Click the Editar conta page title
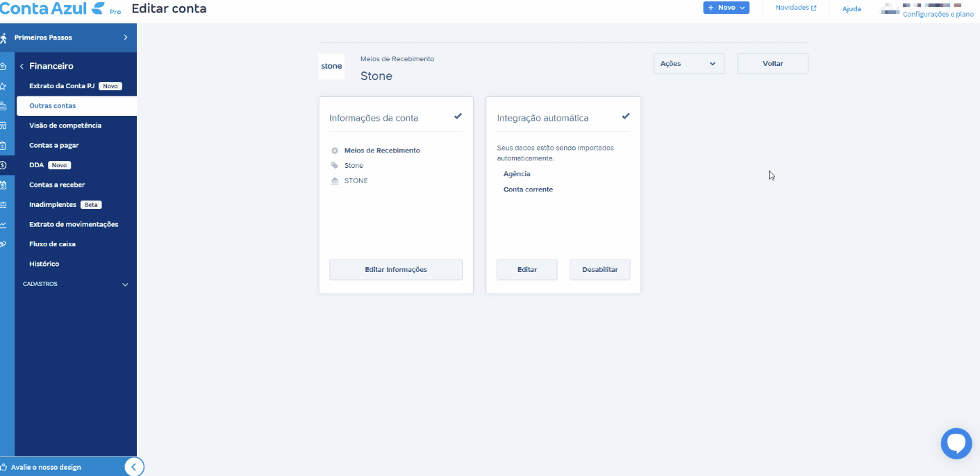 click(x=169, y=9)
